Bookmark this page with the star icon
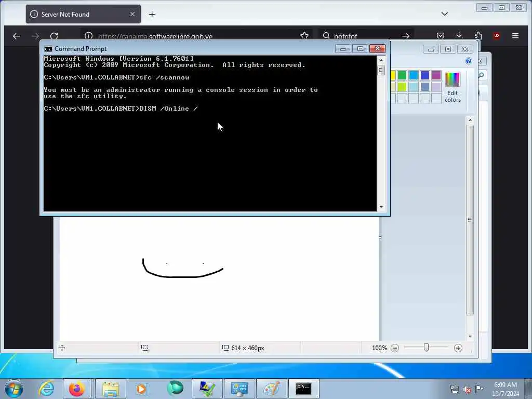The height and width of the screenshot is (399, 532). [304, 36]
